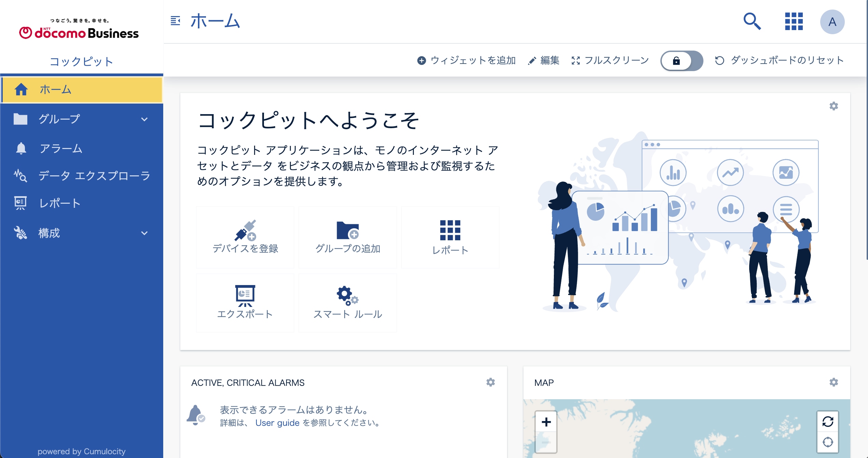This screenshot has height=458, width=868.
Task: Click ダッシュボードのリセット
Action: [x=779, y=60]
